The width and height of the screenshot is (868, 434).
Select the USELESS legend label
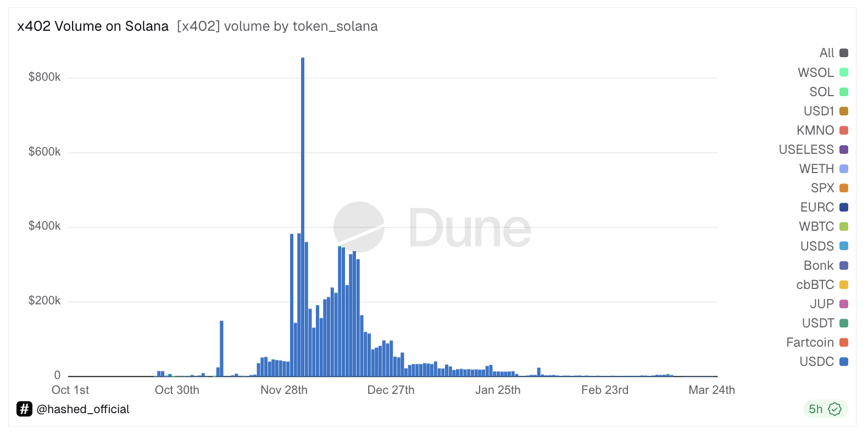(x=806, y=149)
